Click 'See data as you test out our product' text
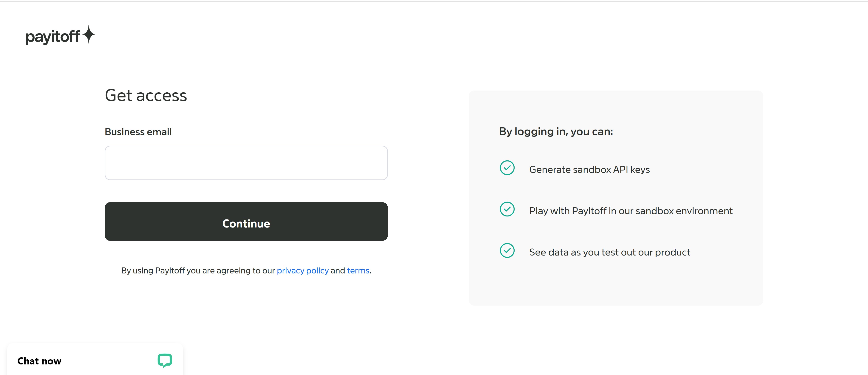 tap(609, 253)
